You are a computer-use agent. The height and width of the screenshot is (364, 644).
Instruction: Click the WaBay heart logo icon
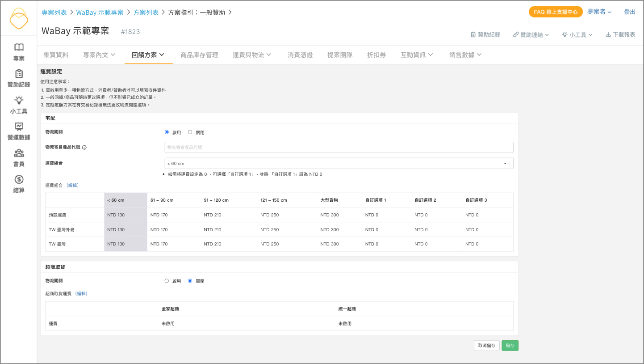point(19,19)
